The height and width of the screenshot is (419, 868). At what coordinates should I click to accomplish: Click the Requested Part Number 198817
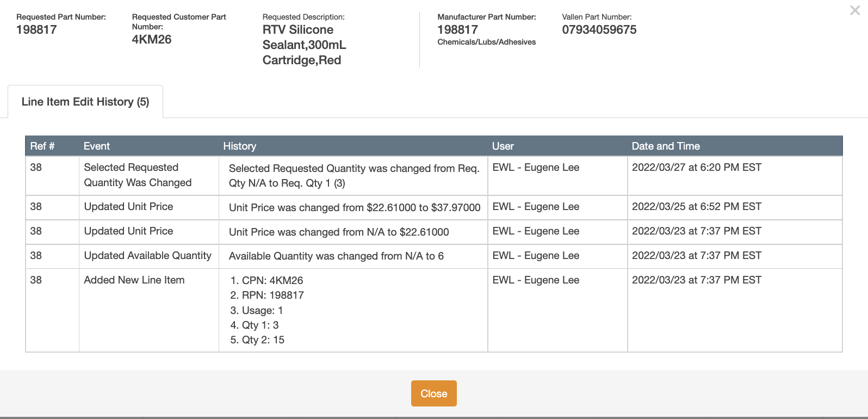pyautogui.click(x=36, y=29)
